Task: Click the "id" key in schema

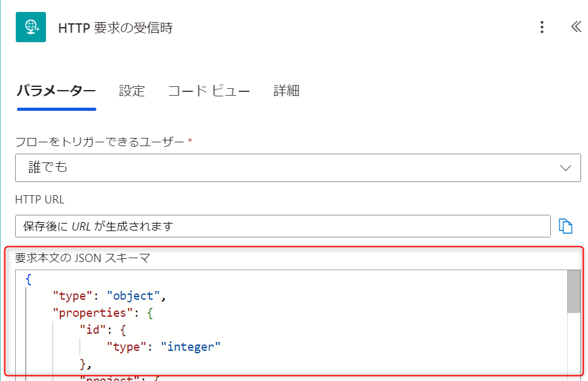Action: pyautogui.click(x=93, y=330)
